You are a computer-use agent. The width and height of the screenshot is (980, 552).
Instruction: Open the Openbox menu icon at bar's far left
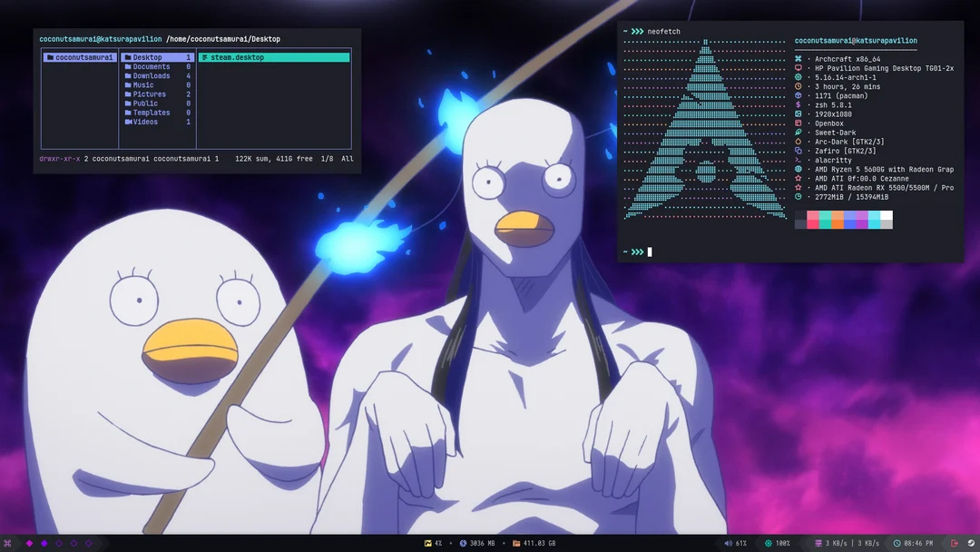[x=7, y=543]
